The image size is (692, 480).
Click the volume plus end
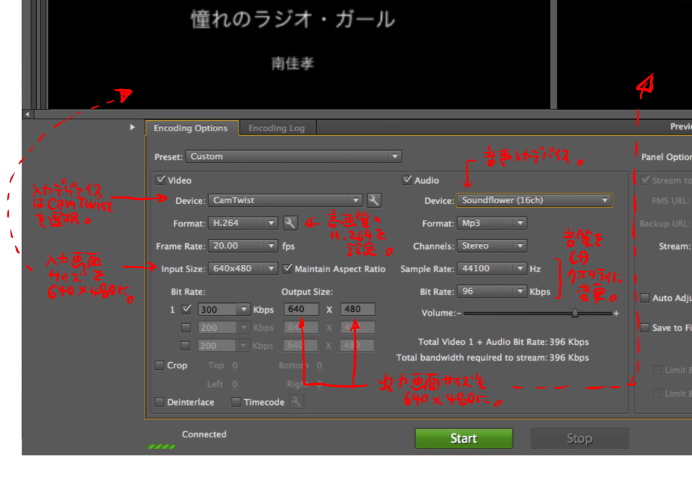coord(616,313)
